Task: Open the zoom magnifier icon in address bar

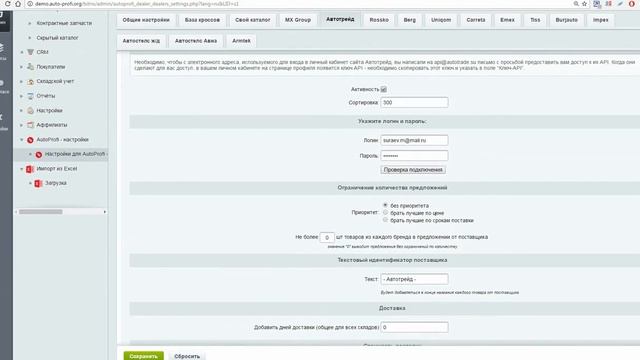Action: pyautogui.click(x=576, y=4)
